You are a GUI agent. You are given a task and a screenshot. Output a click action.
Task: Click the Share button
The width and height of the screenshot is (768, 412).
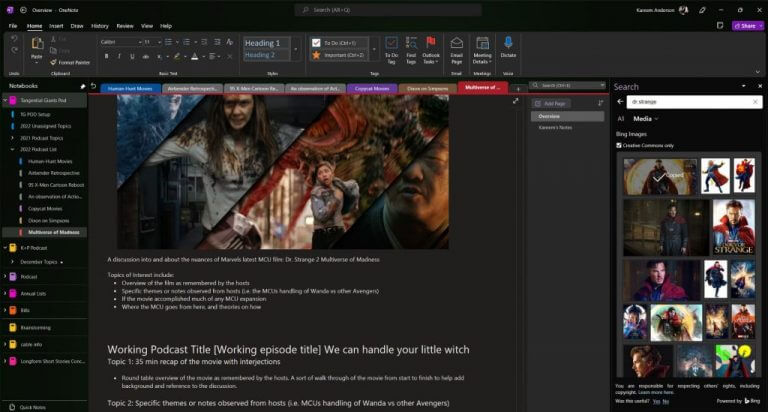[746, 25]
